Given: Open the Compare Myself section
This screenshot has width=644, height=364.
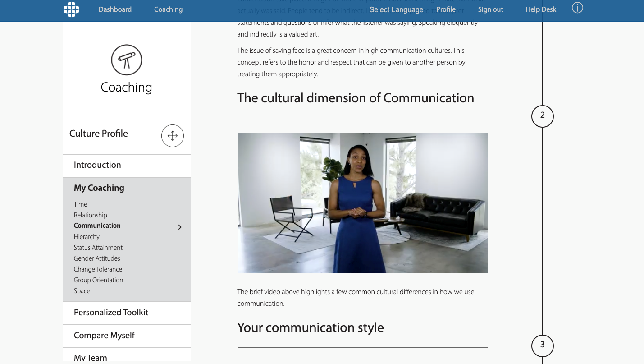Looking at the screenshot, I should tap(104, 336).
